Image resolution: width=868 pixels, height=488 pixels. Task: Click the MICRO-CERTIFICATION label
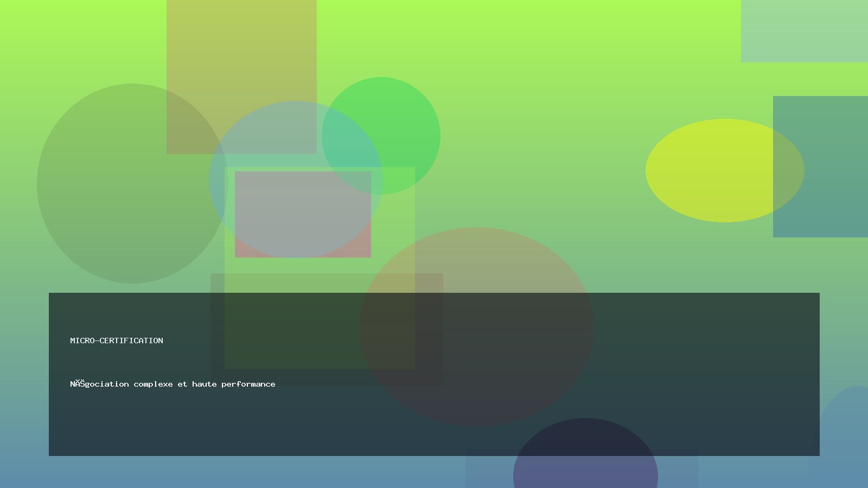pos(116,341)
